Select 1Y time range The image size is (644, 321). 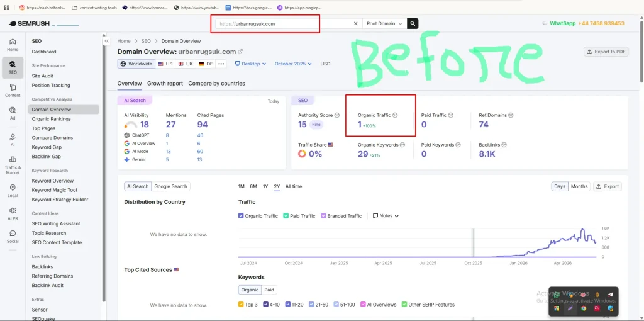[x=265, y=186]
